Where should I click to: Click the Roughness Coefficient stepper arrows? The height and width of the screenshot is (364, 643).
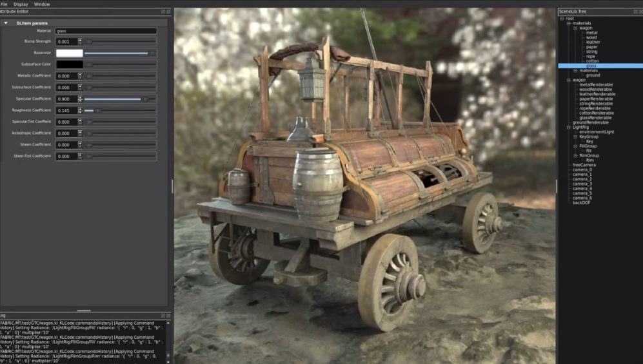coord(80,110)
